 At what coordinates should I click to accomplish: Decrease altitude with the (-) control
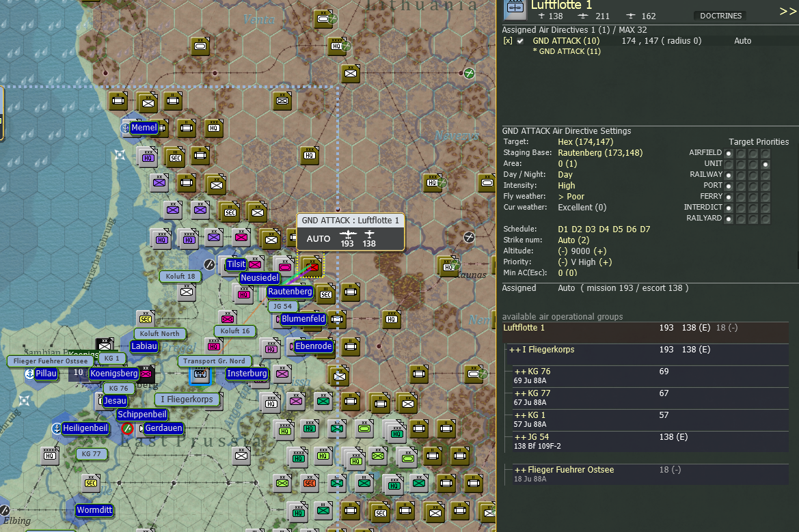(563, 251)
